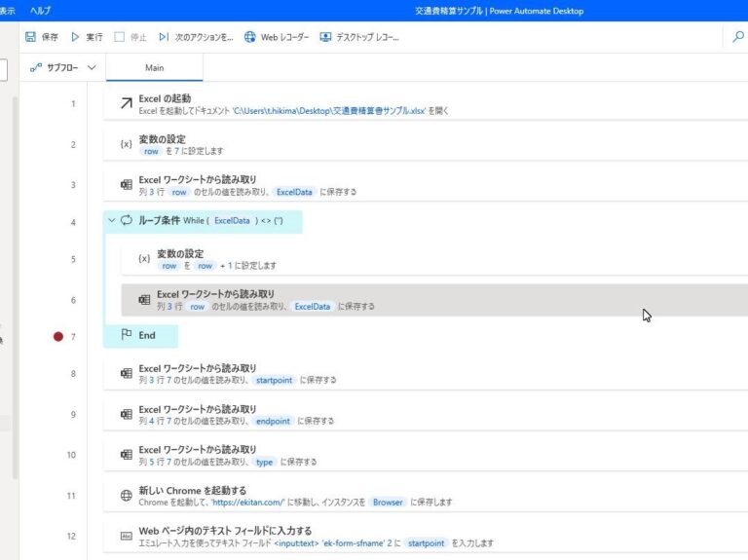
Task: Select step 5 row + 1 action
Action: [434, 259]
